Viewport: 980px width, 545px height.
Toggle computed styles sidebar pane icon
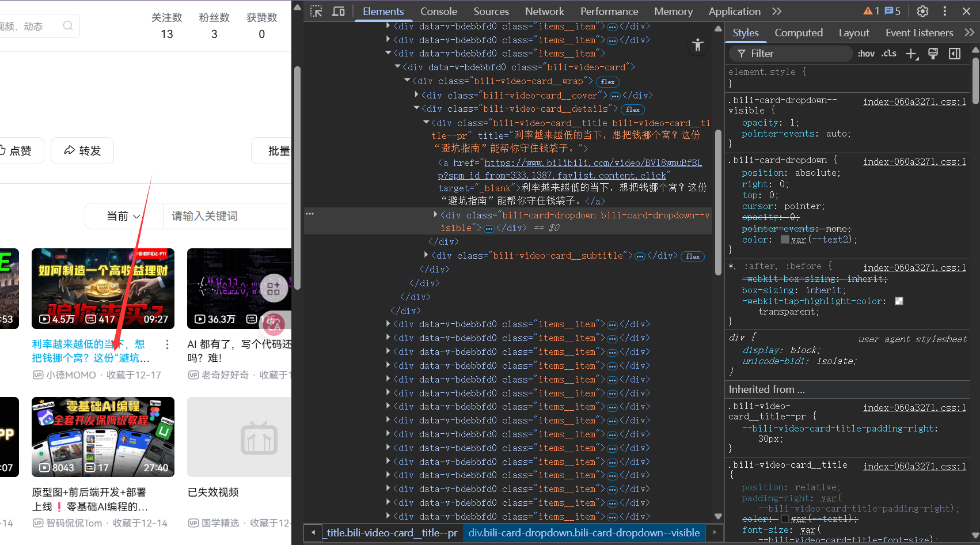pyautogui.click(x=954, y=54)
